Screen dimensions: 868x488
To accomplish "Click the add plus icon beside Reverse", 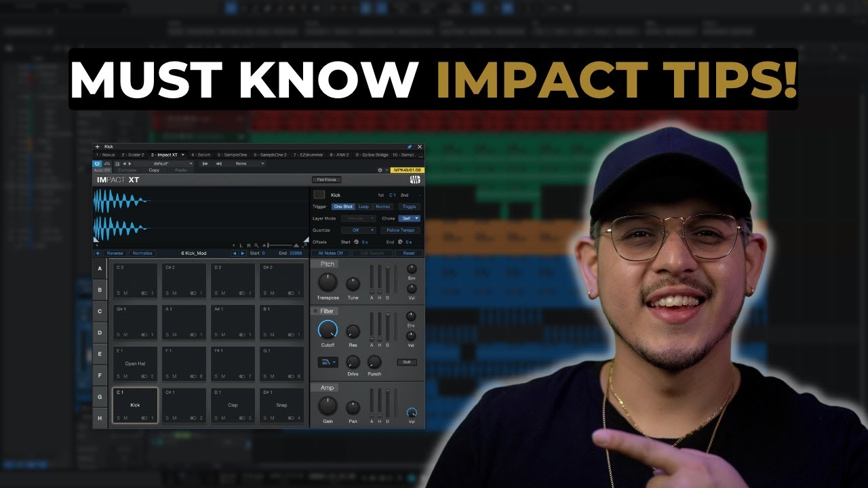I will [98, 253].
